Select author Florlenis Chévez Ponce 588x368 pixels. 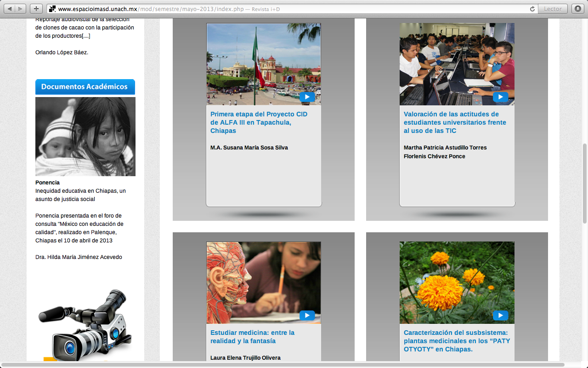click(435, 156)
